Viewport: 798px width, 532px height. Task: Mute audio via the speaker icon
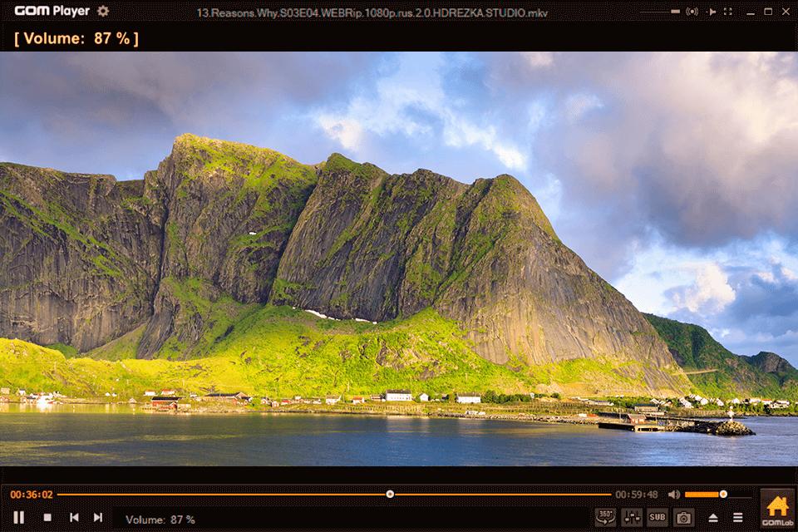pos(674,495)
